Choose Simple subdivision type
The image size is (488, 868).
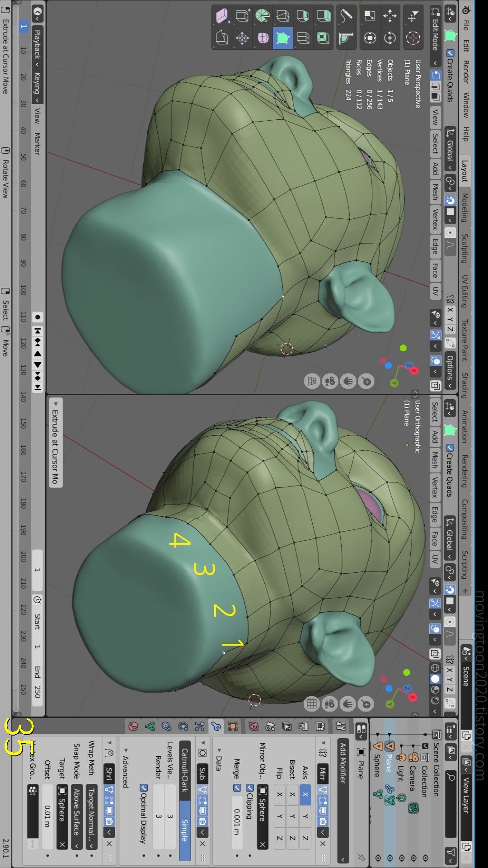coord(184,830)
